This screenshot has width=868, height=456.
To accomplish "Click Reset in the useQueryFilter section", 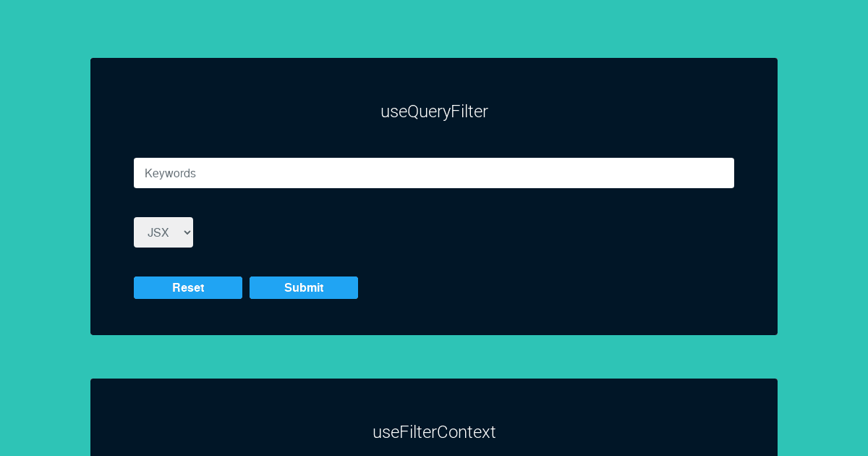I will pos(187,287).
